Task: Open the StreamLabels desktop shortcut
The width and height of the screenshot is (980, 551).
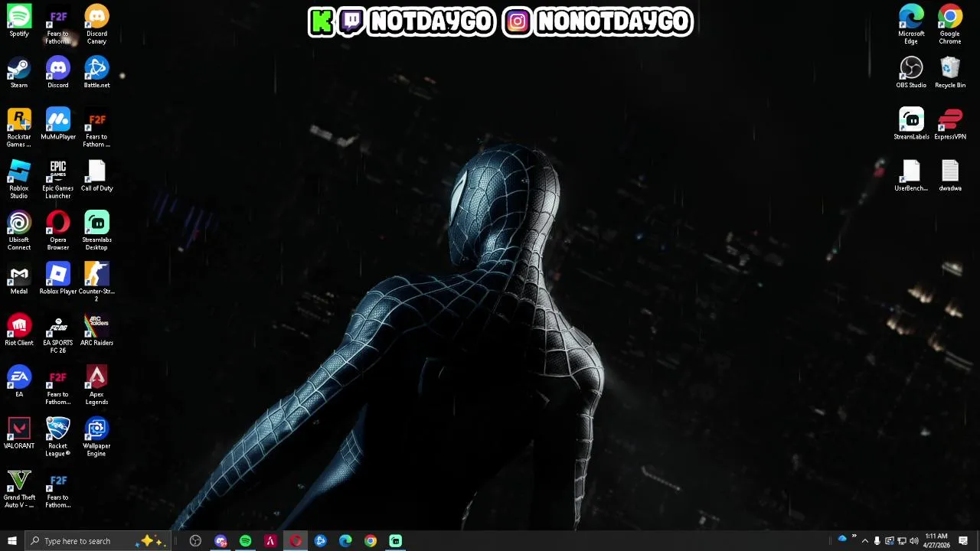Action: pos(911,124)
